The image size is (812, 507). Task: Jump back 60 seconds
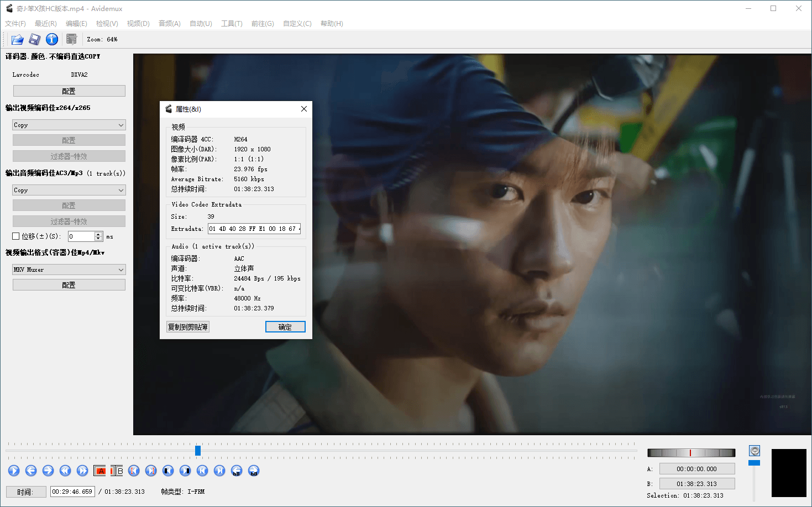(x=236, y=471)
